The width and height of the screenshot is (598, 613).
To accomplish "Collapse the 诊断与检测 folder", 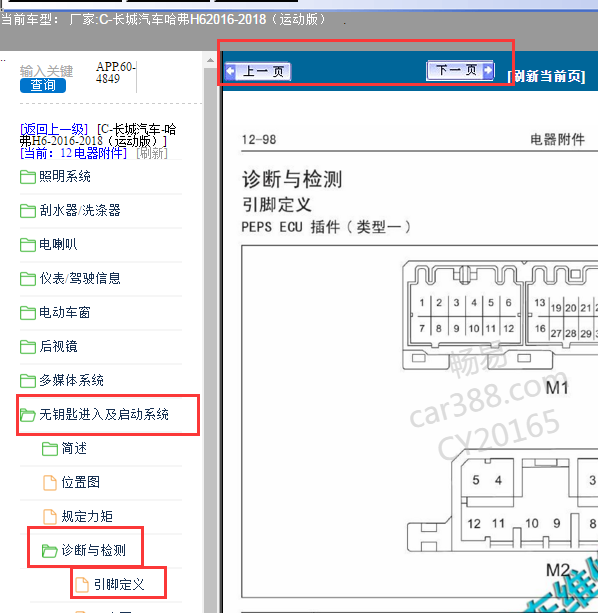I will pos(94,551).
